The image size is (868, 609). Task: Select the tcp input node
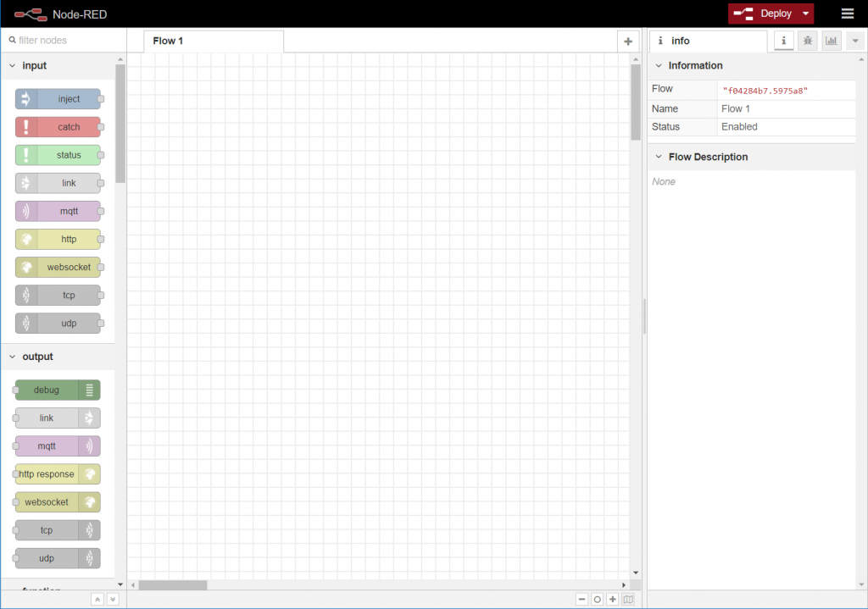click(58, 296)
